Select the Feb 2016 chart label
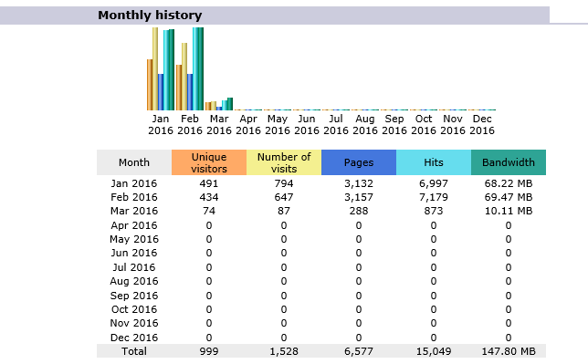Screen dimensions: 588x364 (x=190, y=124)
